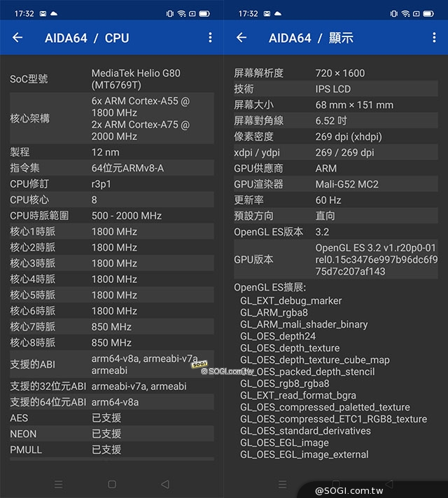This screenshot has height=498, width=448.
Task: Tap the GPU版本 OpenGL ES 3.2 row
Action: [x=336, y=259]
